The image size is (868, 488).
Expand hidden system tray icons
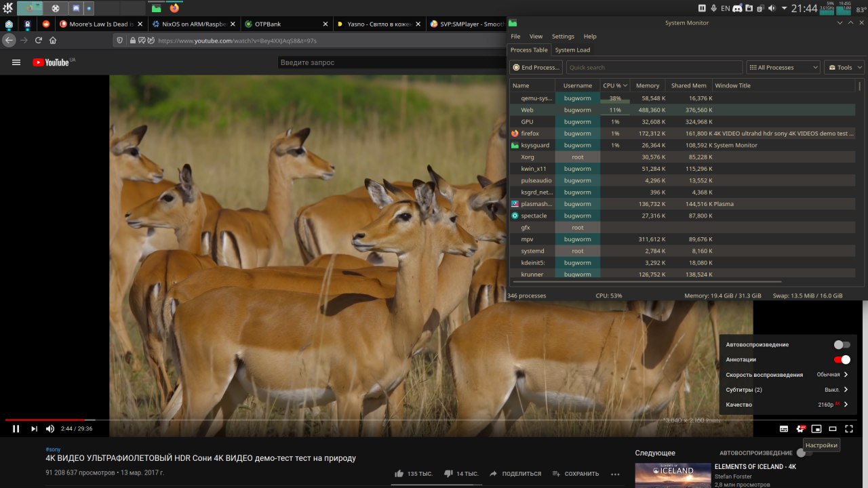pos(785,8)
